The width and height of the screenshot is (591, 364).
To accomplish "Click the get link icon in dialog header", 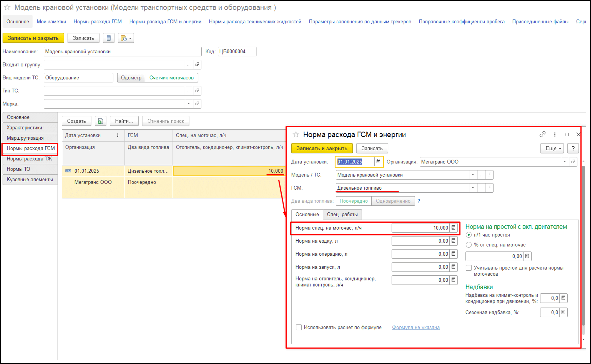I will 542,134.
